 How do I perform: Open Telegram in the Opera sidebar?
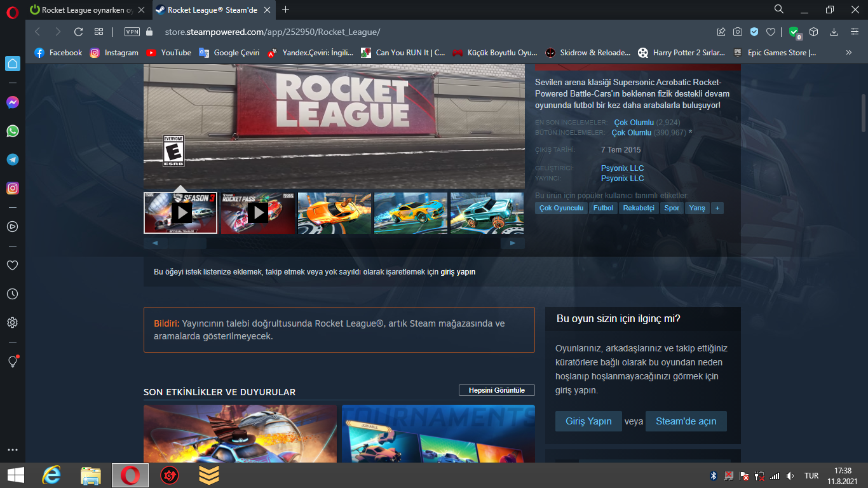[x=12, y=159]
